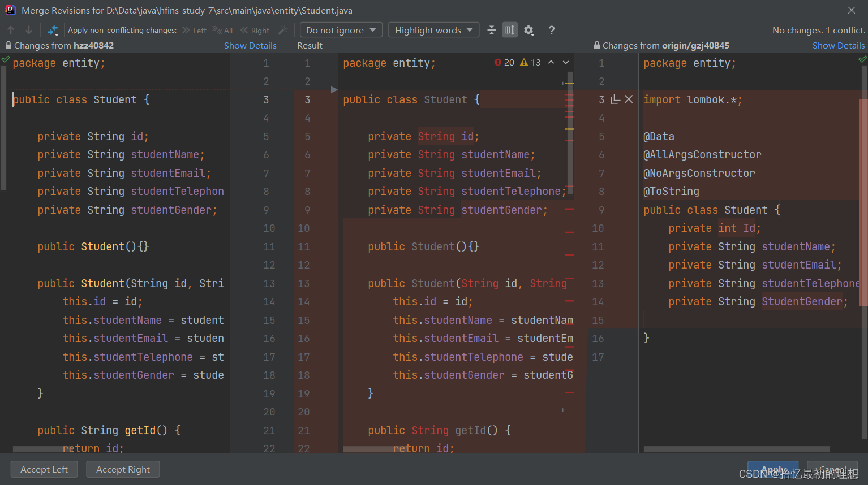Jump to next highlighted error chevron
Screen dimensions: 868x485
click(566, 62)
